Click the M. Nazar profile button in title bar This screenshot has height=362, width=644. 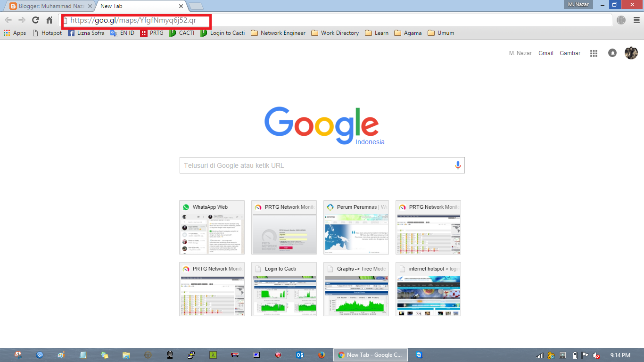click(x=578, y=4)
